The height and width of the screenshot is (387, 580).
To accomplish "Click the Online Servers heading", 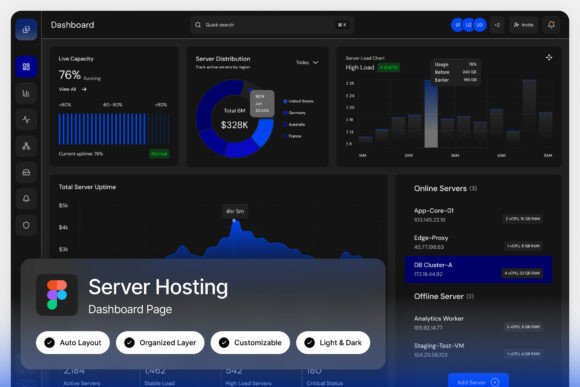I will [440, 188].
